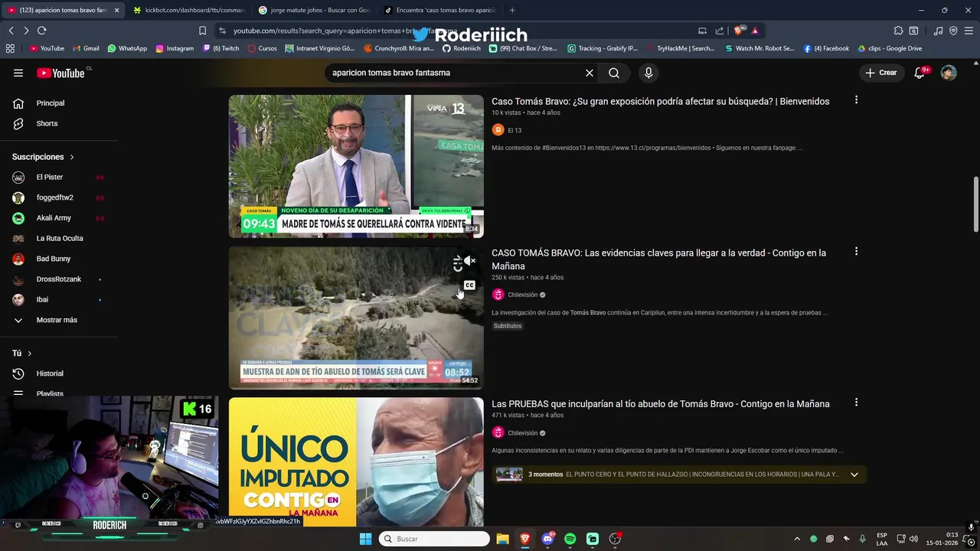Open first Chilevisión channel link under evidencias video

tap(523, 295)
